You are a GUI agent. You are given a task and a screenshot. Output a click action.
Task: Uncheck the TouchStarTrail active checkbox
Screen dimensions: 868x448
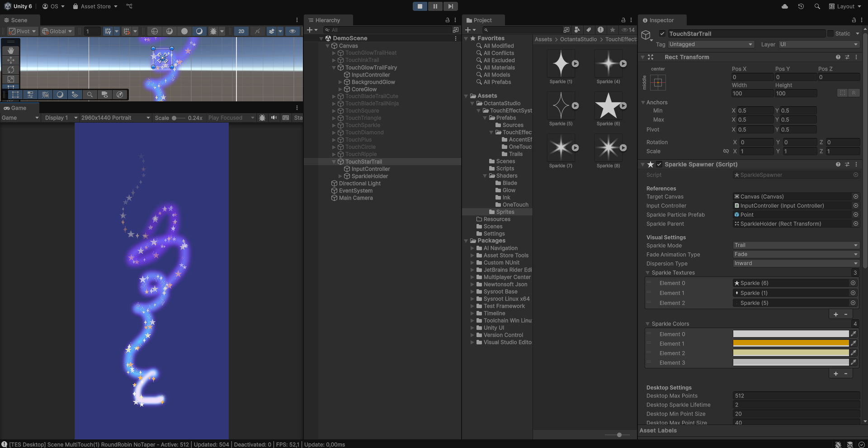pos(662,33)
